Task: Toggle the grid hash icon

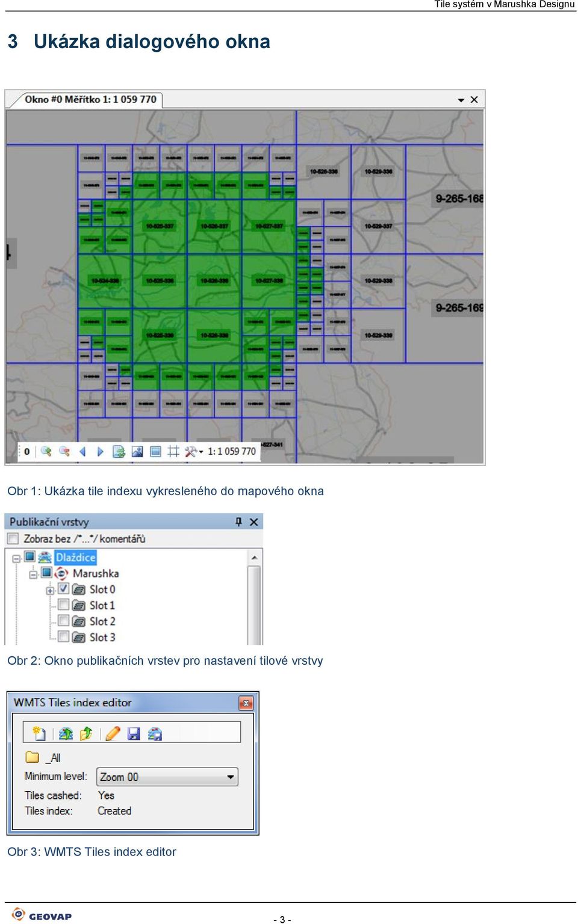Action: point(173,451)
